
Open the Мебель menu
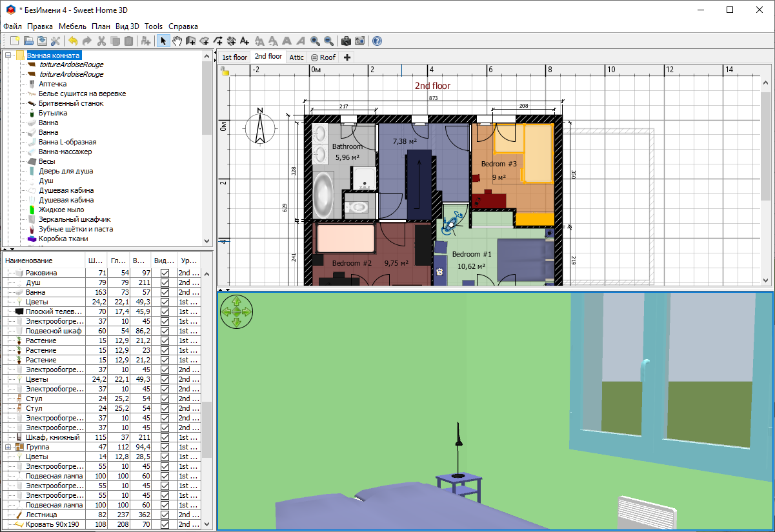72,26
